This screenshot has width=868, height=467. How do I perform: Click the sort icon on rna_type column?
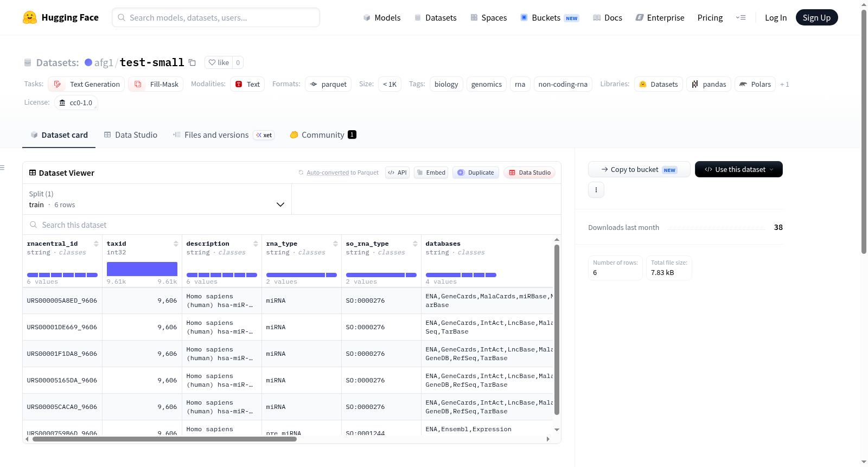(x=335, y=244)
